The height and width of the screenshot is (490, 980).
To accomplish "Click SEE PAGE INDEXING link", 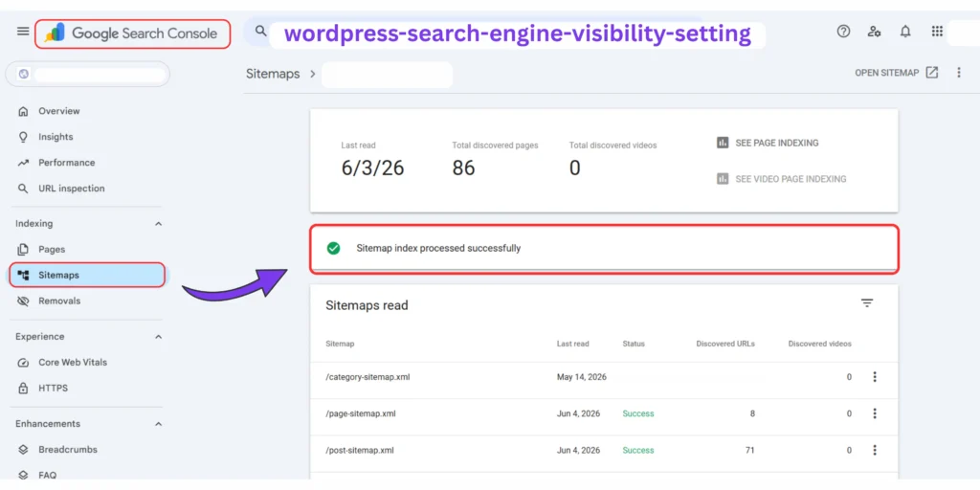I will [777, 144].
